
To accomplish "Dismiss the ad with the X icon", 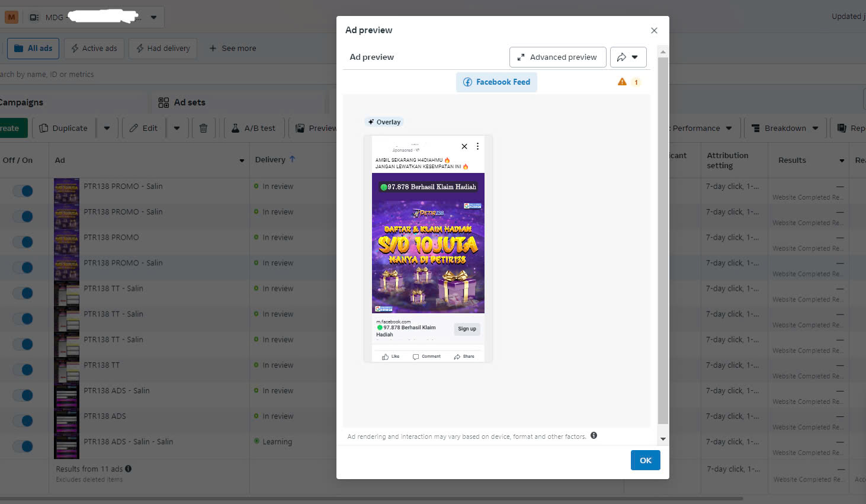I will 464,146.
